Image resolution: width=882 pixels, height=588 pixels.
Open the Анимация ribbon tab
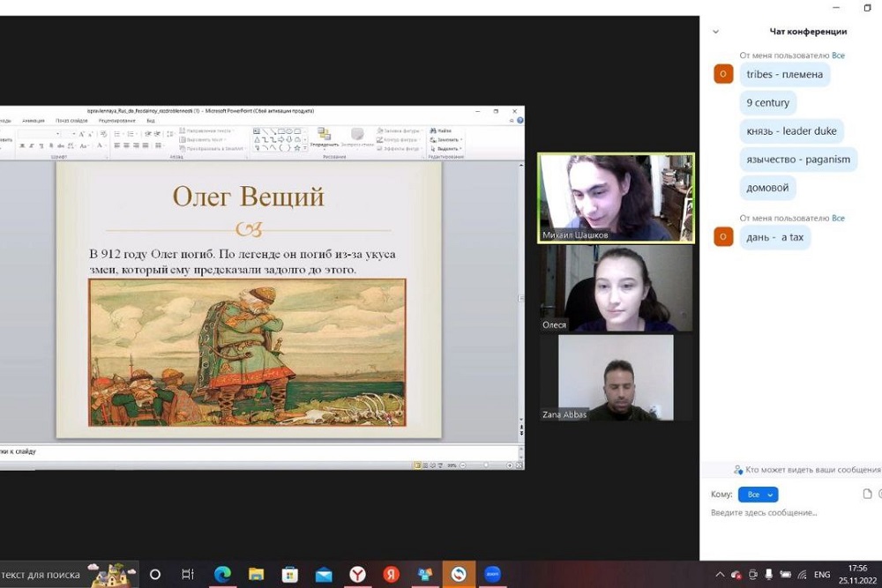pos(34,121)
